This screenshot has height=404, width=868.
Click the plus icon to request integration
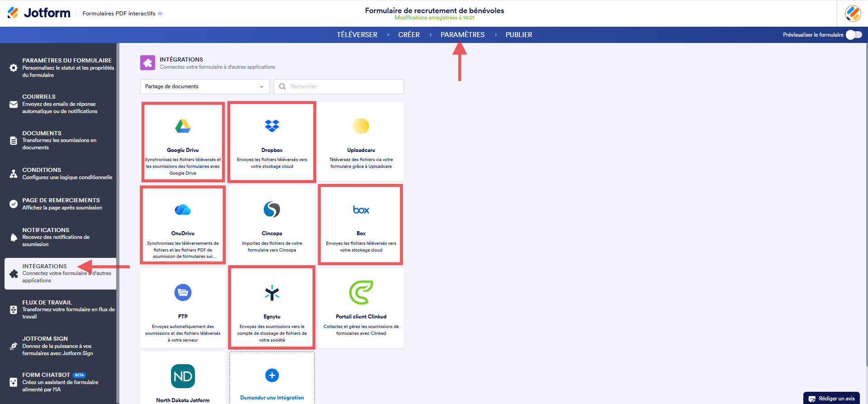(272, 375)
